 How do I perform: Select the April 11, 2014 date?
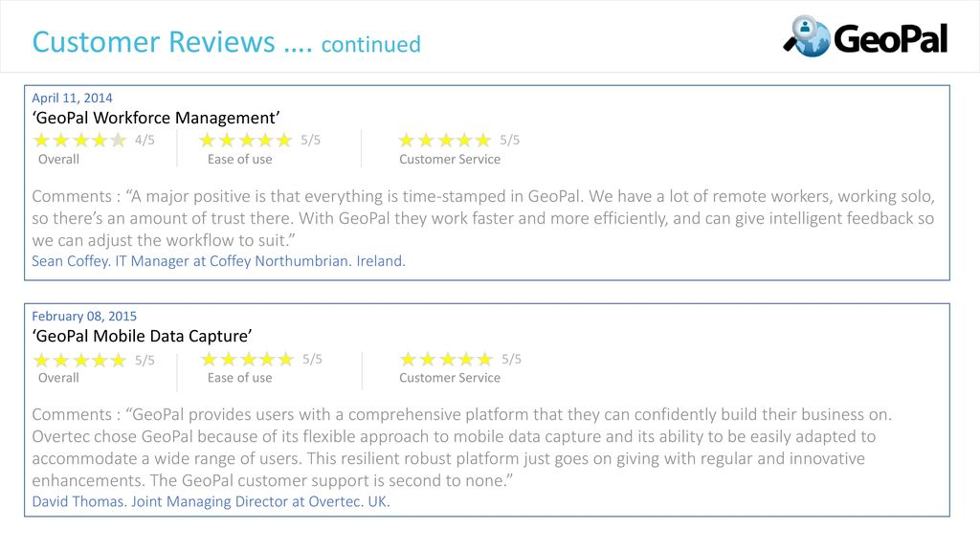tap(72, 99)
